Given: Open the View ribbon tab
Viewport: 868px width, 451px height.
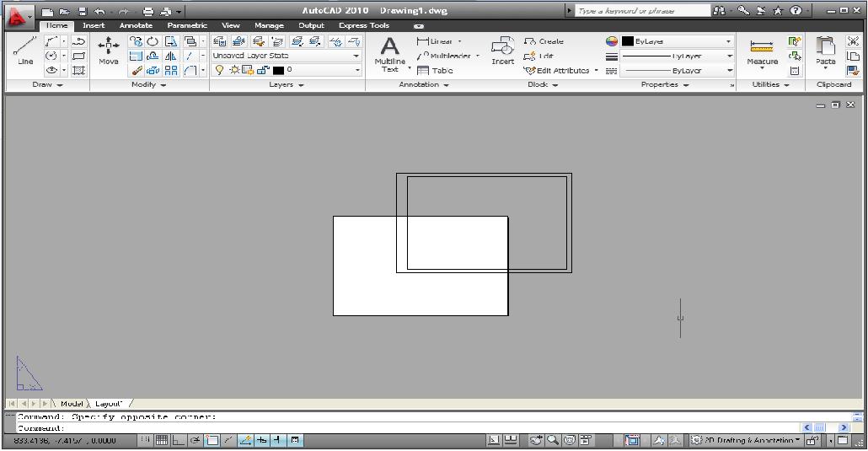Looking at the screenshot, I should point(230,25).
